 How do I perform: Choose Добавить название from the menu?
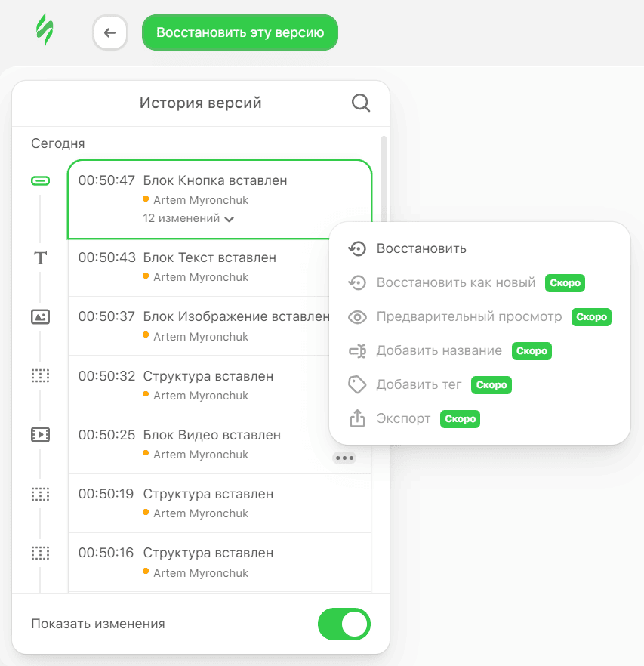click(438, 350)
